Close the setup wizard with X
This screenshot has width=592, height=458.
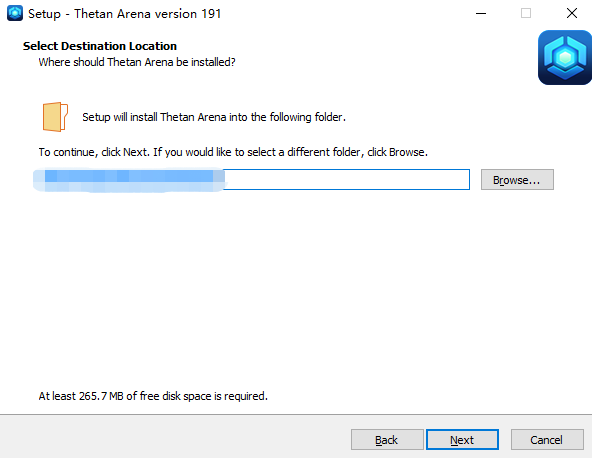(x=572, y=13)
